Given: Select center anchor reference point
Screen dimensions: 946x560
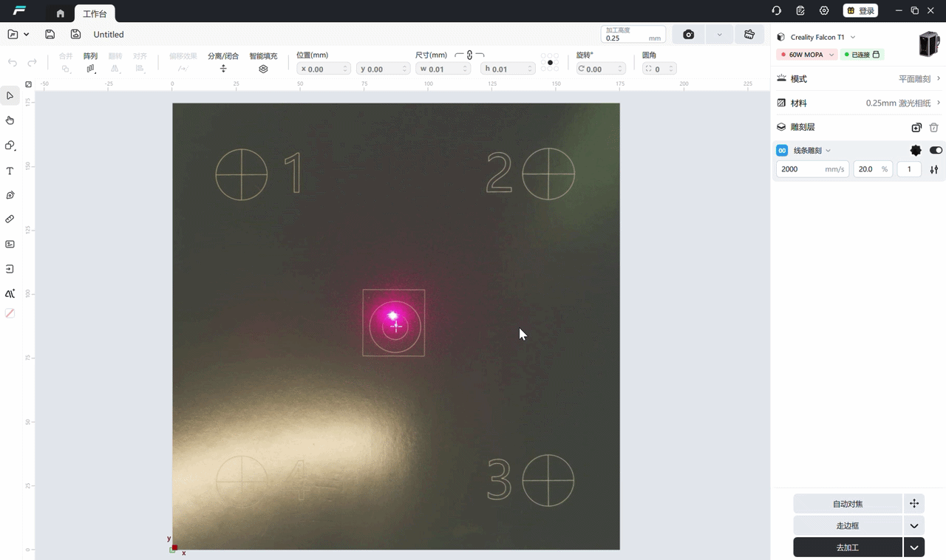Looking at the screenshot, I should click(550, 63).
